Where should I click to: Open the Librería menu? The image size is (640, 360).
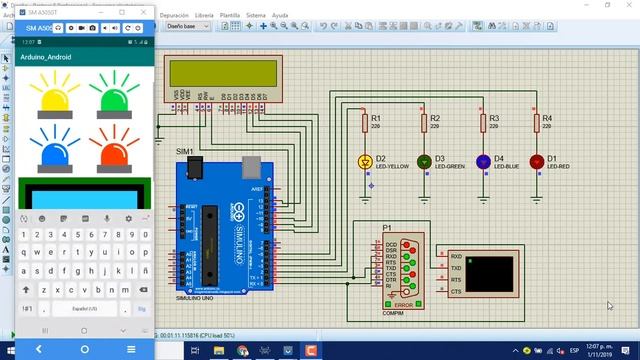tap(204, 15)
